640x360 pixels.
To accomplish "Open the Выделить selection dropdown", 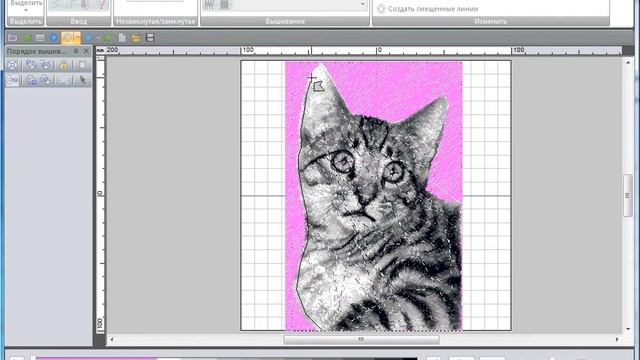I will (26, 6).
